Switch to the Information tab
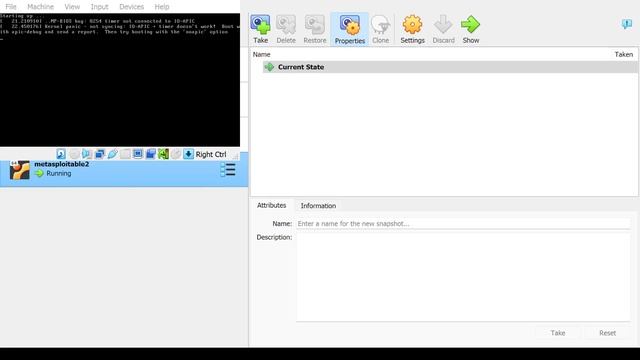Screen dimensions: 640x360 [x=318, y=206]
